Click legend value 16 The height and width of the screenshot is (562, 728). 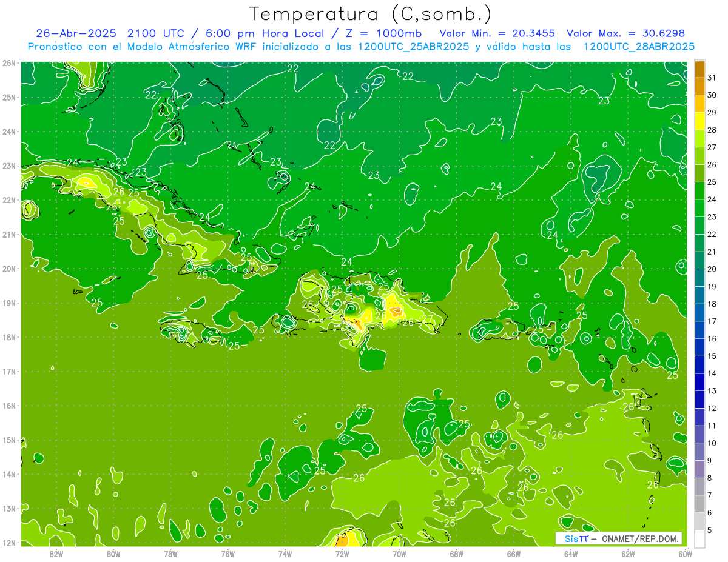click(712, 339)
